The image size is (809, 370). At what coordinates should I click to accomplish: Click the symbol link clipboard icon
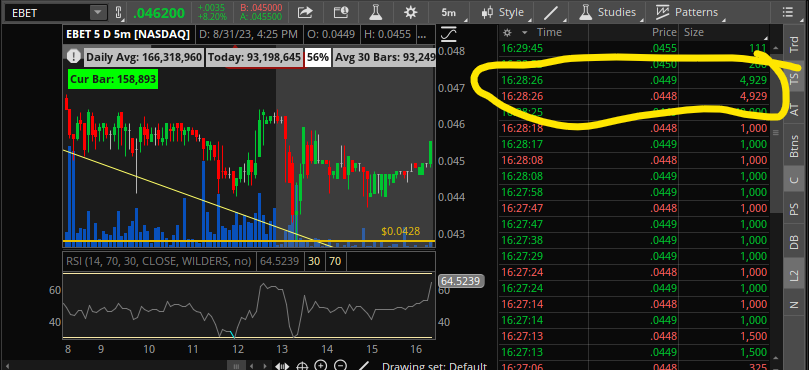coord(118,12)
